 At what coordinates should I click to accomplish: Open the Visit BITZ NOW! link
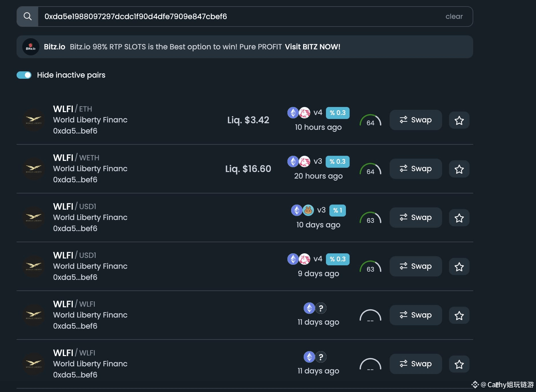coord(313,47)
